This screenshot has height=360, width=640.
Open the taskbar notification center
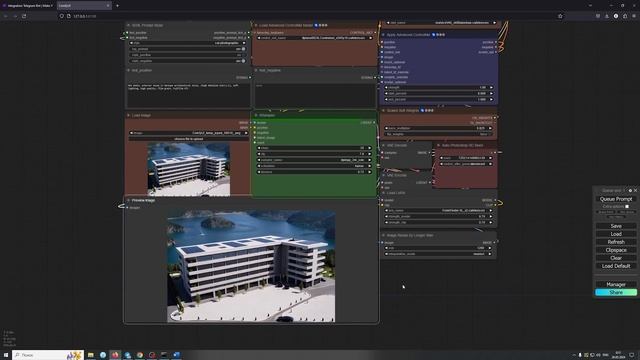point(632,355)
